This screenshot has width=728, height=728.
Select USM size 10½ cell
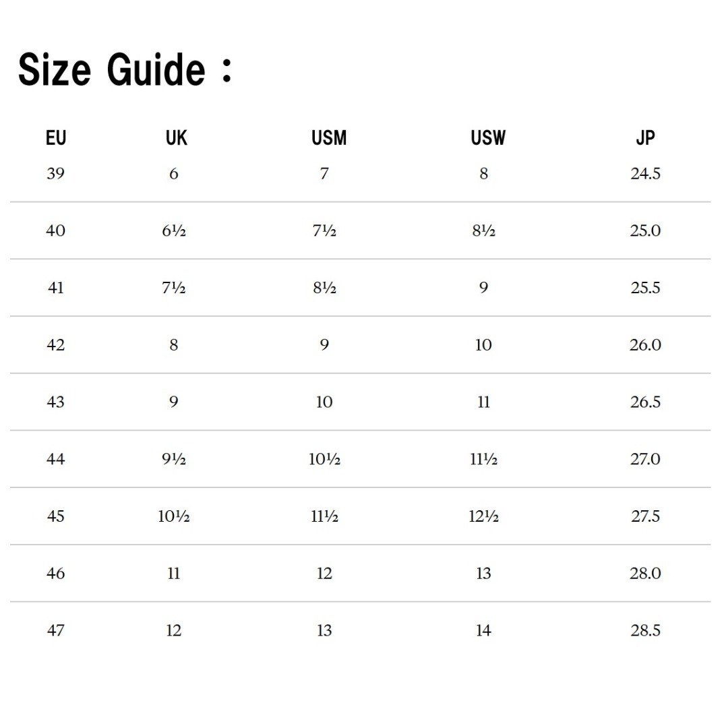(x=324, y=459)
